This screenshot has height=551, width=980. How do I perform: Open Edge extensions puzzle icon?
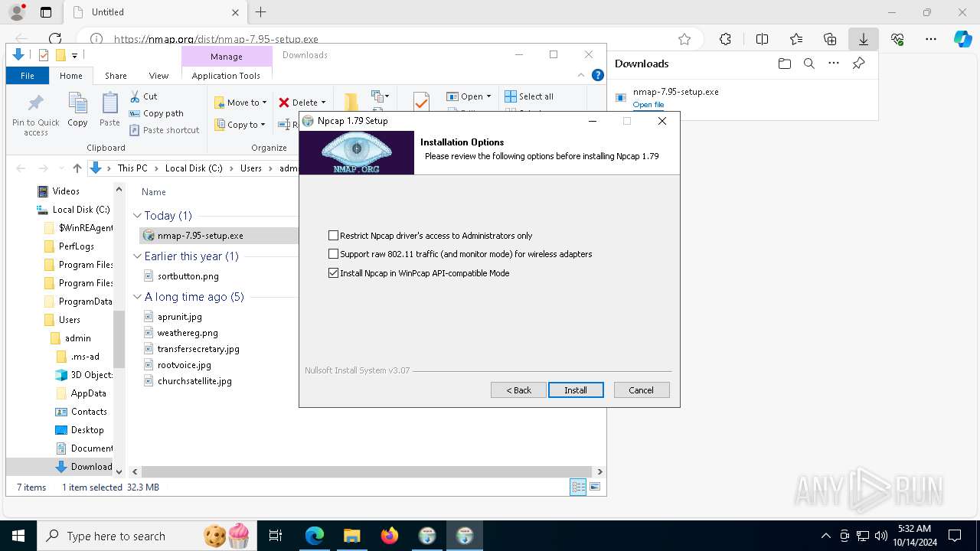pos(725,39)
